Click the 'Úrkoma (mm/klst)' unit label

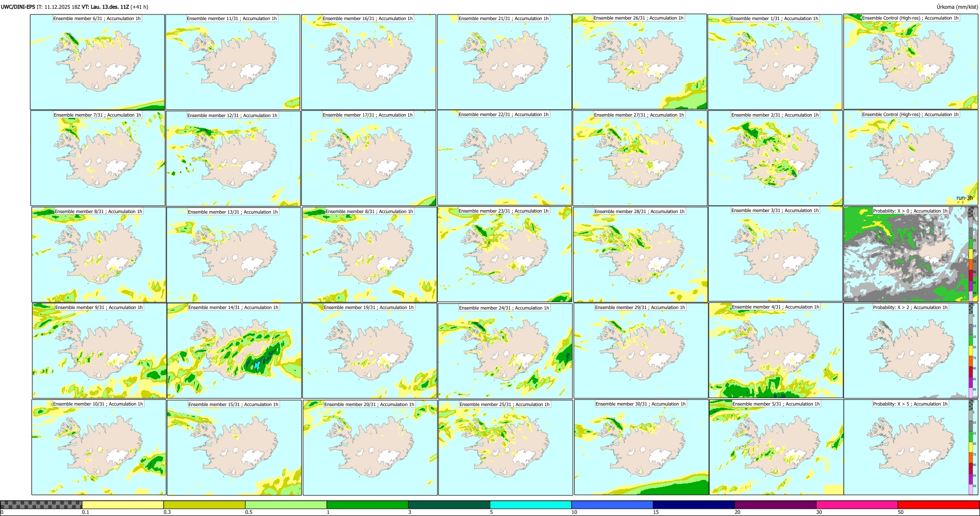click(957, 7)
